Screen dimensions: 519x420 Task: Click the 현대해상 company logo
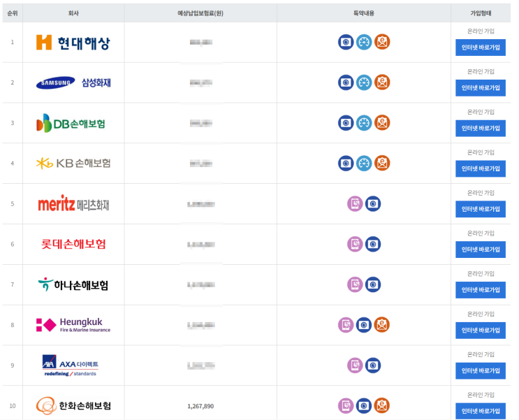(73, 43)
